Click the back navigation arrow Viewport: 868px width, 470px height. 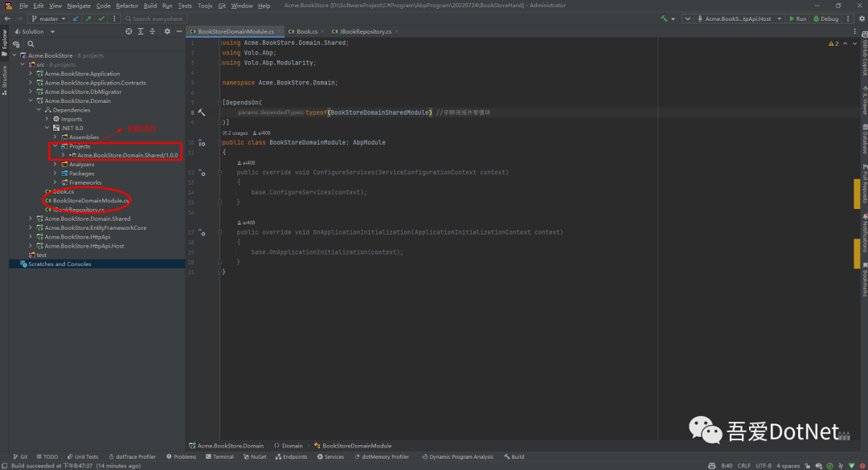pyautogui.click(x=7, y=18)
